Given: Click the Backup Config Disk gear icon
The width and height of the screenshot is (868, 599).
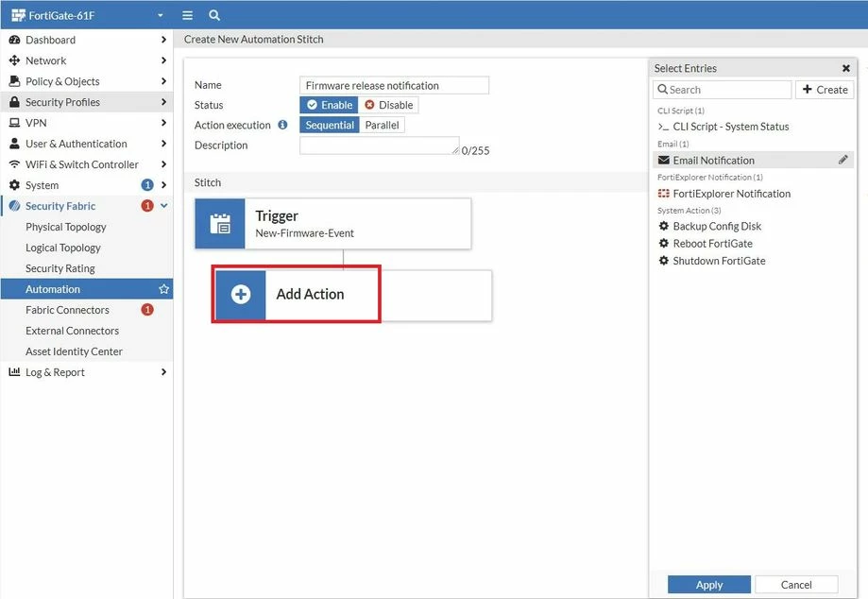Looking at the screenshot, I should click(x=664, y=226).
